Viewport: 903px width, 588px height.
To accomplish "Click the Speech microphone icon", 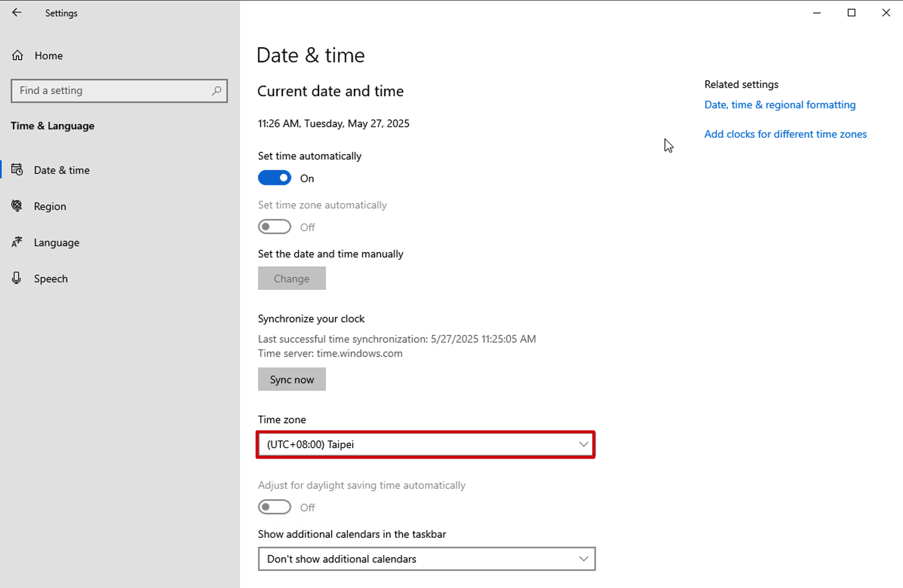I will pos(16,278).
